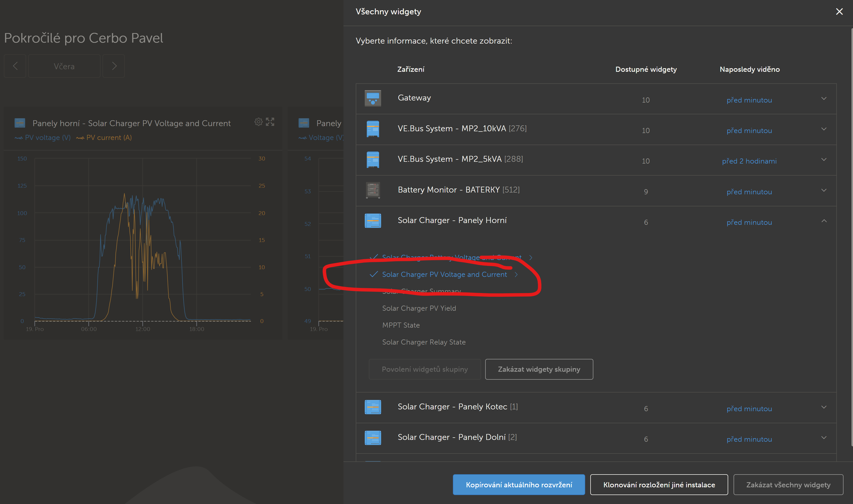Click the Solar Charger Panely Kotec icon

click(372, 407)
